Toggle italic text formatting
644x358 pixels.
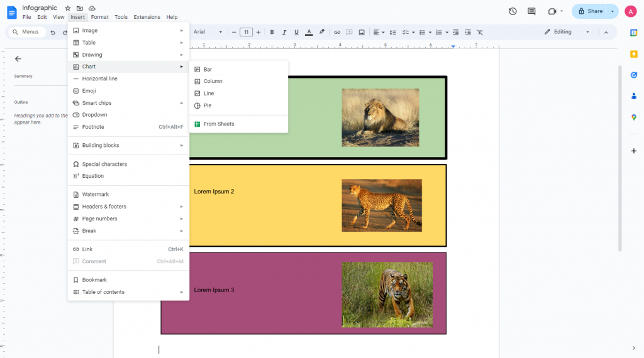pos(284,32)
